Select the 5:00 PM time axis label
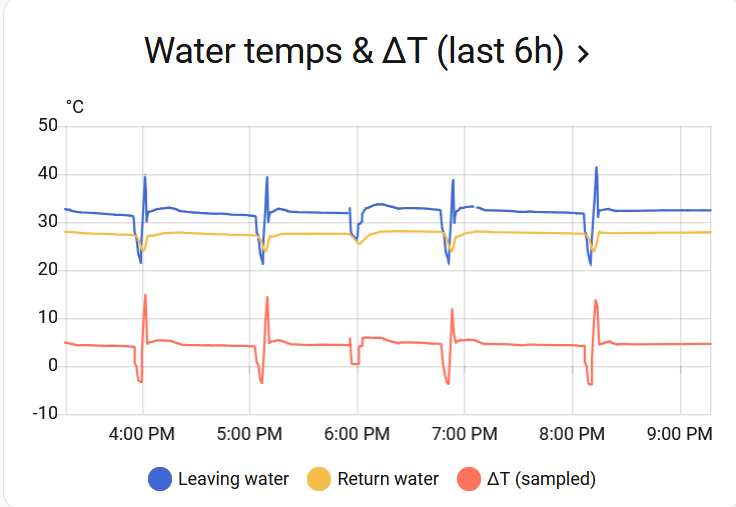The height and width of the screenshot is (507, 736). pyautogui.click(x=249, y=435)
